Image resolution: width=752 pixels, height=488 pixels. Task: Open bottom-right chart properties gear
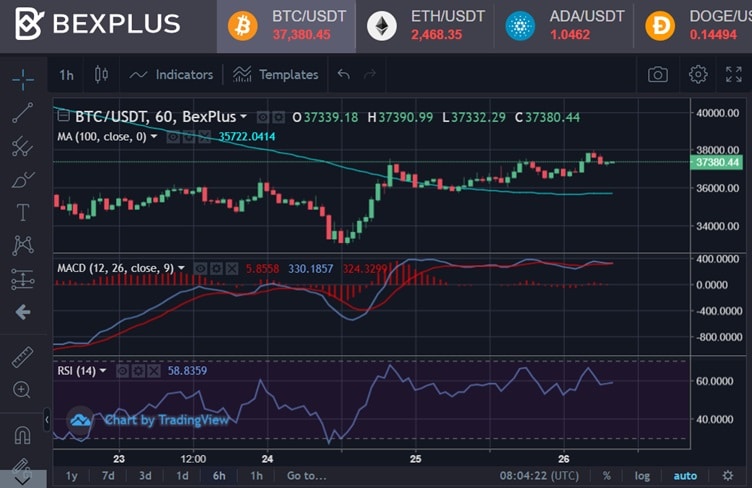pyautogui.click(x=728, y=476)
